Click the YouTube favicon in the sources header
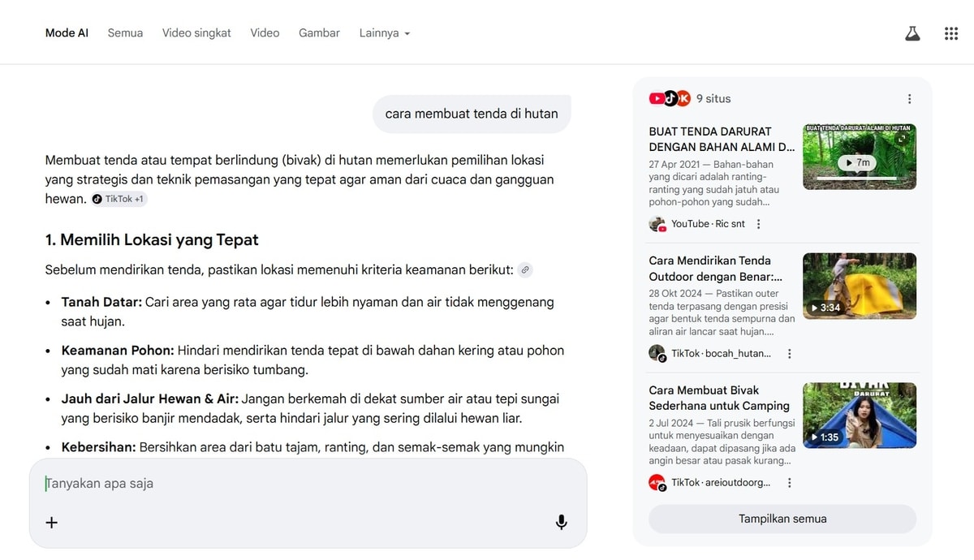Viewport: 974px width, 560px height. coord(657,97)
